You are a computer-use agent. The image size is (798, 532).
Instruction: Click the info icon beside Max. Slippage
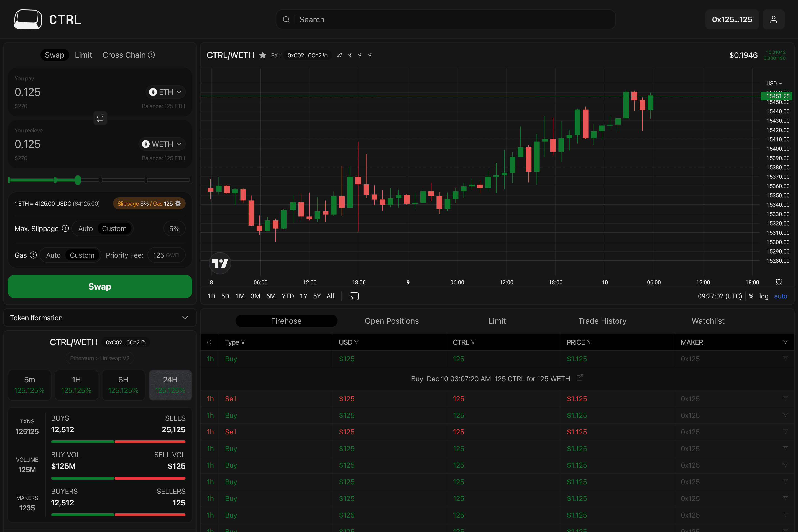tap(65, 228)
